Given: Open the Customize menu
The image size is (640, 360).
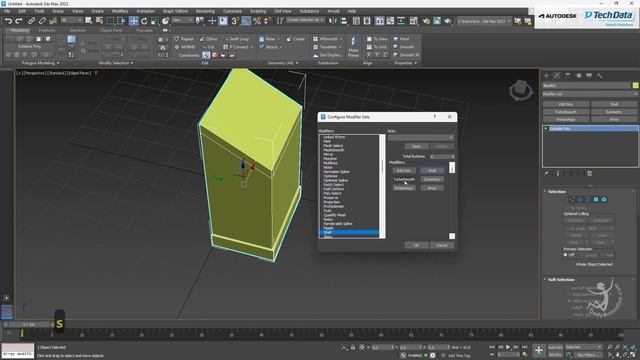Looking at the screenshot, I should click(232, 11).
